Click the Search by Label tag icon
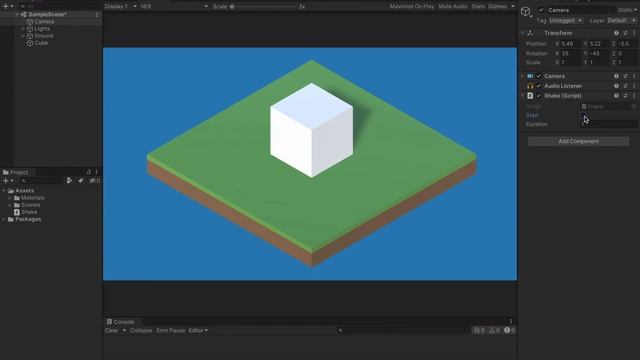640x360 pixels. [81, 180]
